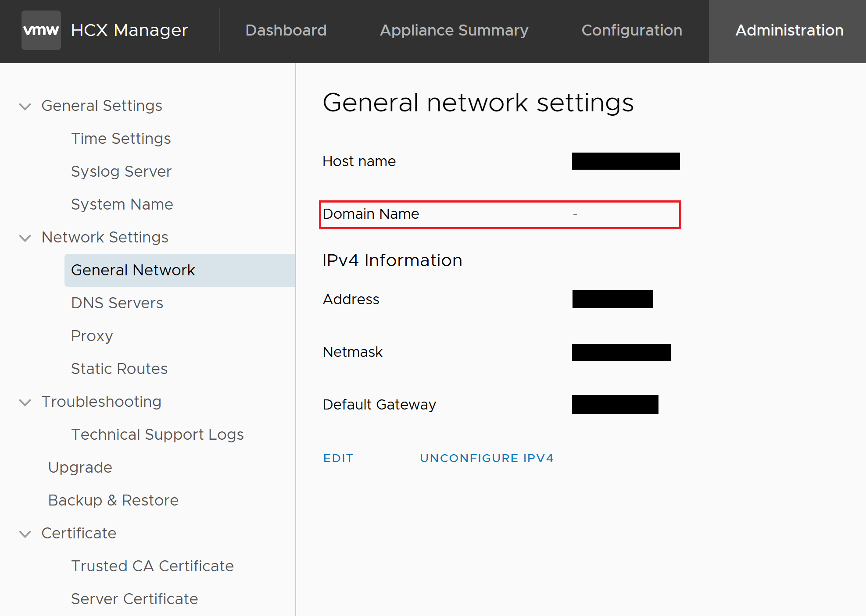Open Time Settings in sidebar
The width and height of the screenshot is (866, 616).
coord(121,139)
